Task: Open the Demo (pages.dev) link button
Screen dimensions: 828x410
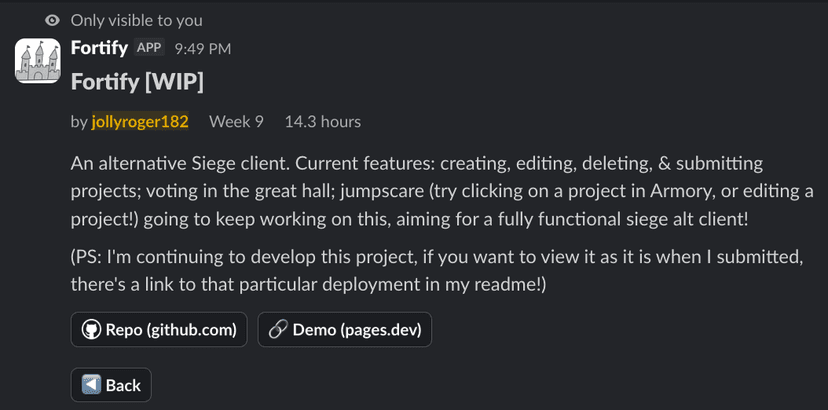Action: click(x=344, y=330)
